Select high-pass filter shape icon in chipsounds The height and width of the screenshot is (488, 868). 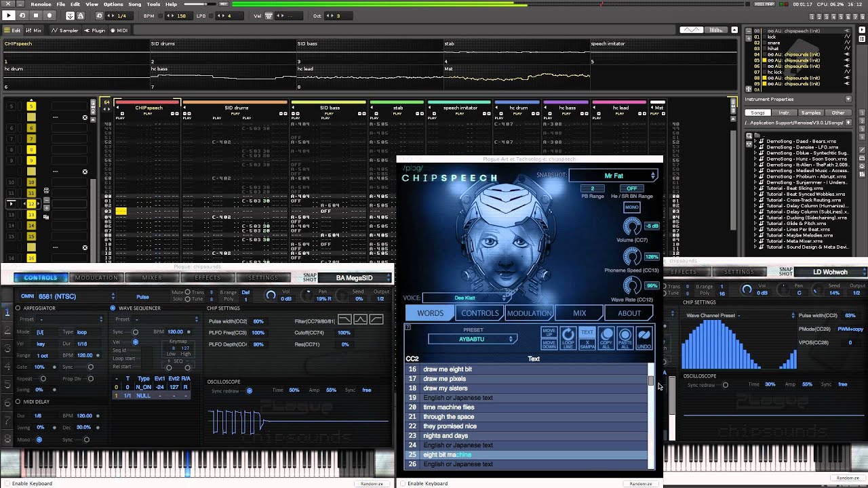pyautogui.click(x=376, y=319)
